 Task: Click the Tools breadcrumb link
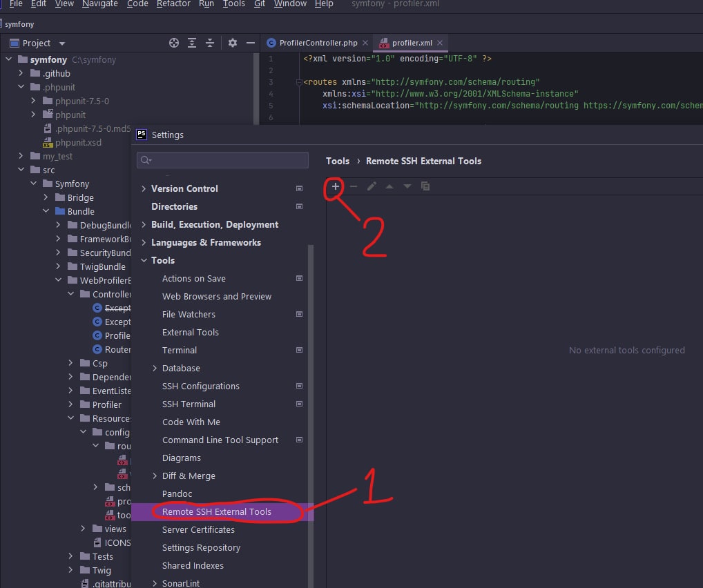point(338,161)
